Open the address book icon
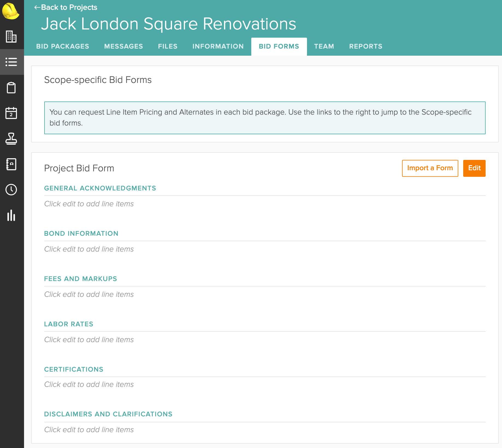This screenshot has width=502, height=448. coord(11,164)
